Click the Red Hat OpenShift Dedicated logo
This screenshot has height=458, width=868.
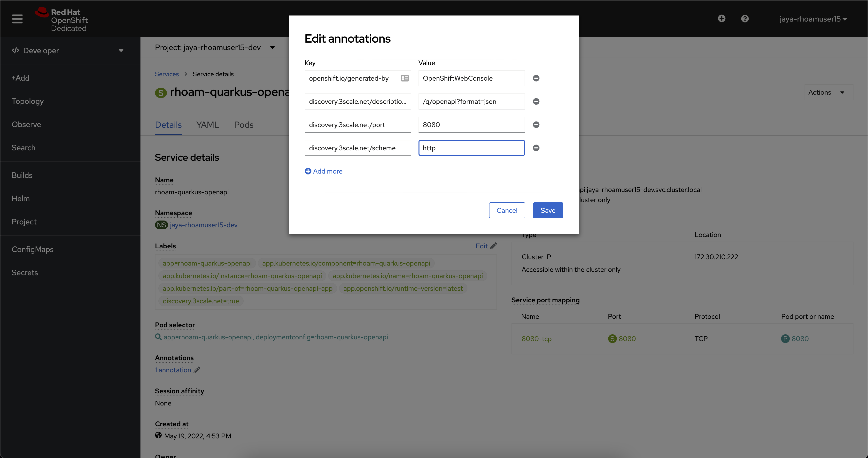[62, 19]
